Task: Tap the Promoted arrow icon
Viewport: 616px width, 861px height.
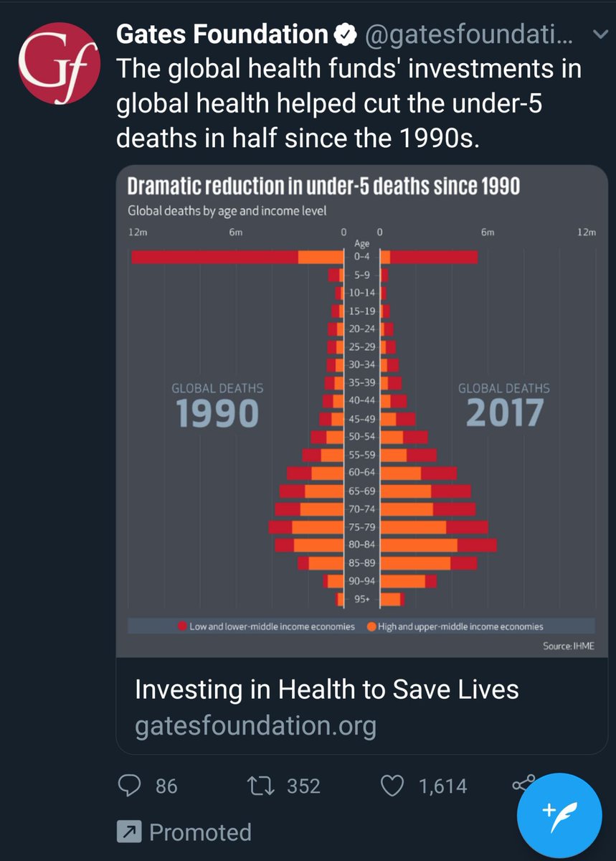Action: click(128, 832)
